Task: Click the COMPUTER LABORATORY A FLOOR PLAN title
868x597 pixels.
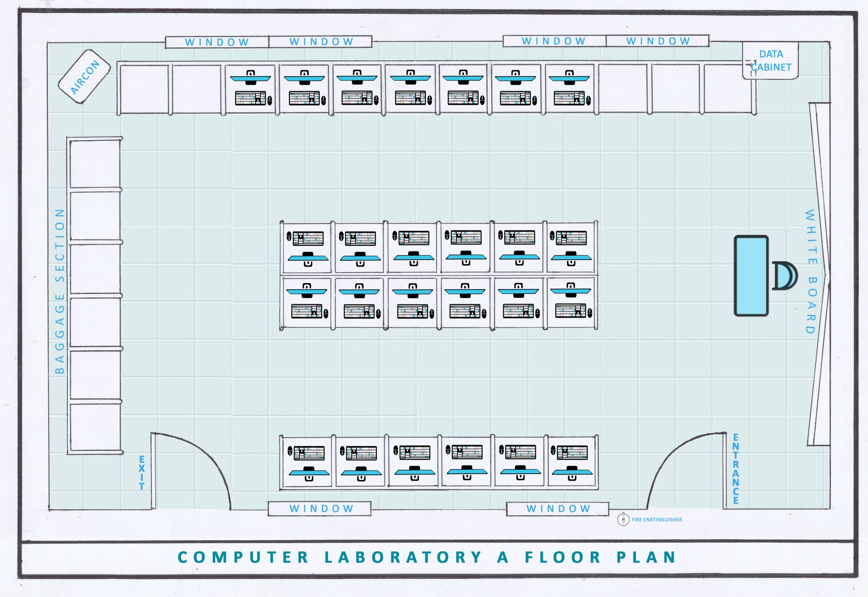Action: click(x=427, y=557)
